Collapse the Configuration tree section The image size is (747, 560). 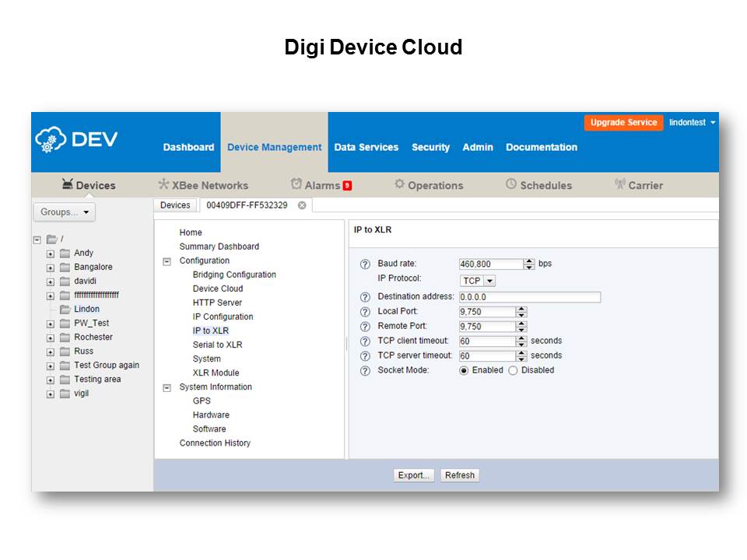[167, 261]
